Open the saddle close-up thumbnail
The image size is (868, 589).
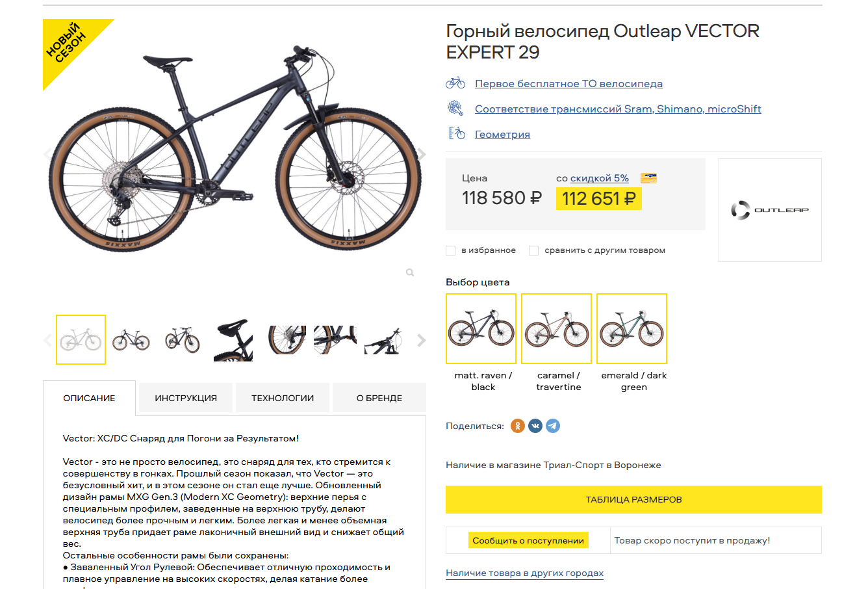tap(233, 339)
